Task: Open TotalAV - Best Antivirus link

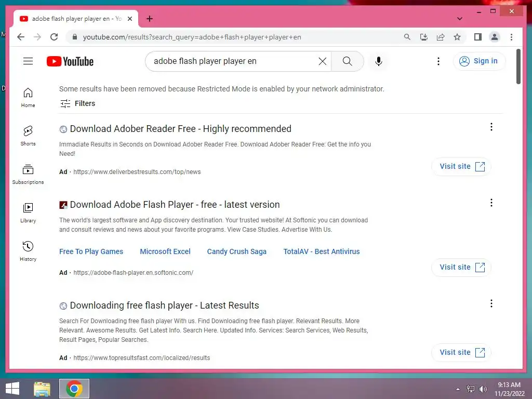Action: click(321, 251)
